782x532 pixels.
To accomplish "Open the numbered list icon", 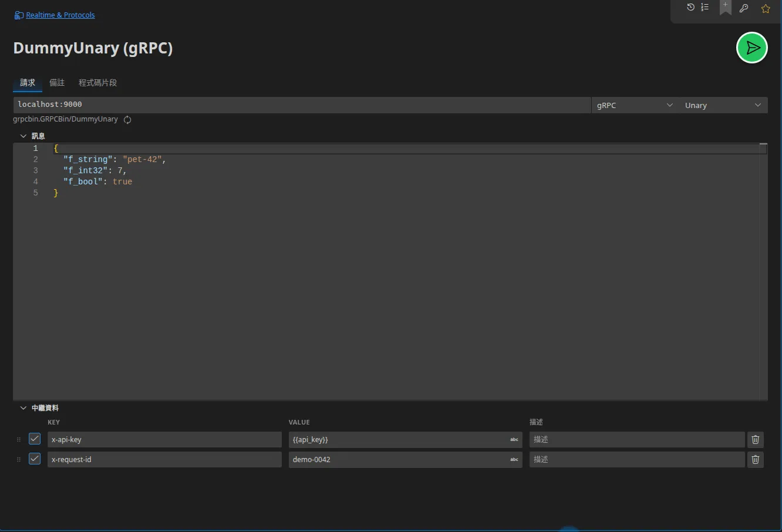I will [x=705, y=8].
